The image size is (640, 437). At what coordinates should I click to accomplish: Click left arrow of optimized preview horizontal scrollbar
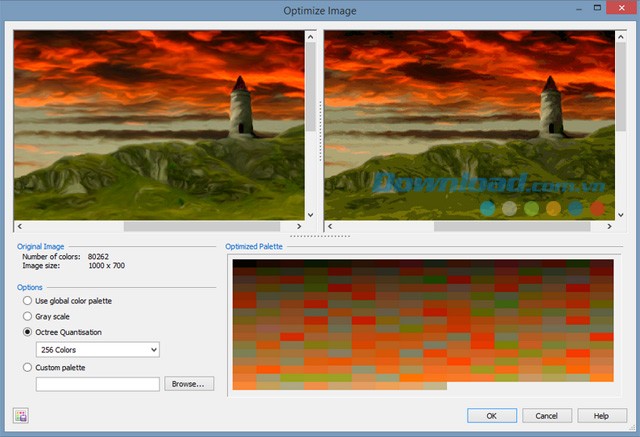pyautogui.click(x=330, y=227)
